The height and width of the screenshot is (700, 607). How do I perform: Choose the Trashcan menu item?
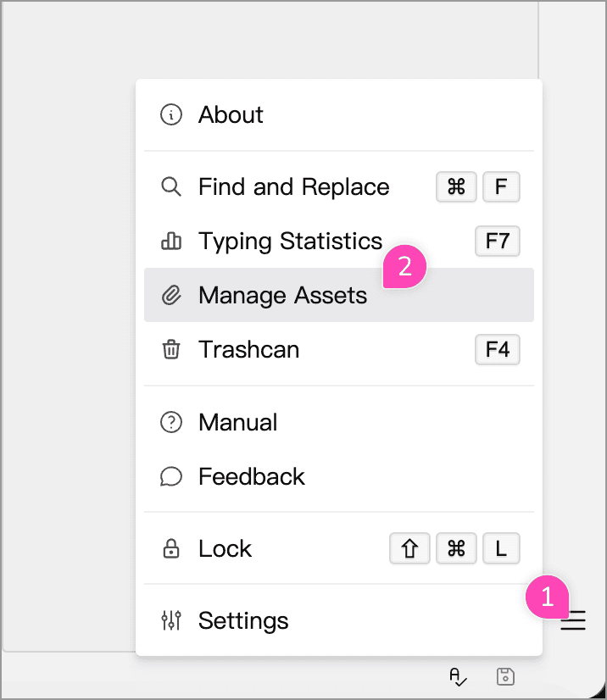248,349
